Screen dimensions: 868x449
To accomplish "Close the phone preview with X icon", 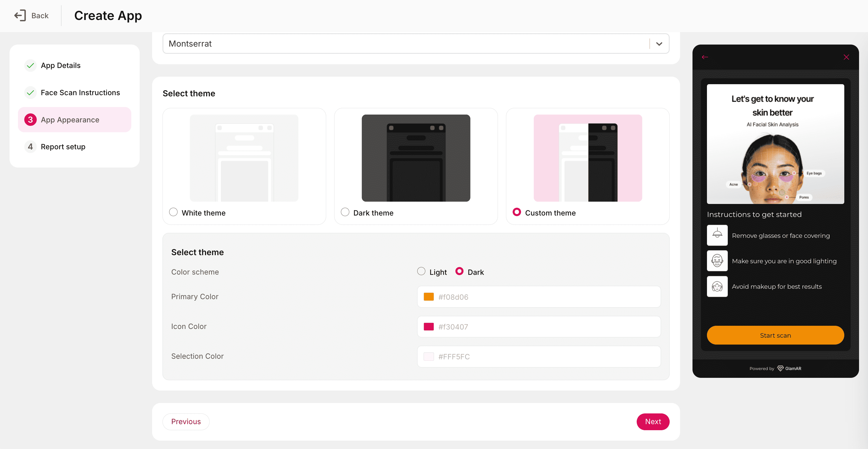I will (x=846, y=57).
